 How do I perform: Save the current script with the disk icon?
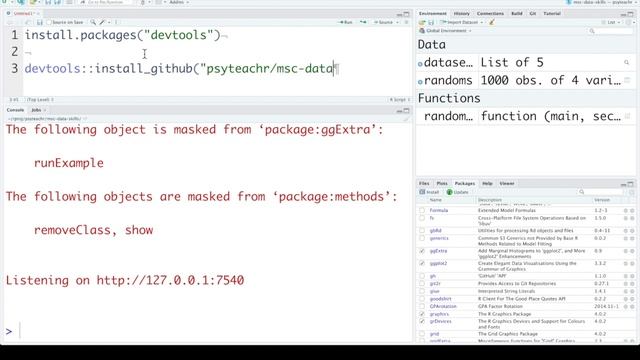click(x=40, y=22)
